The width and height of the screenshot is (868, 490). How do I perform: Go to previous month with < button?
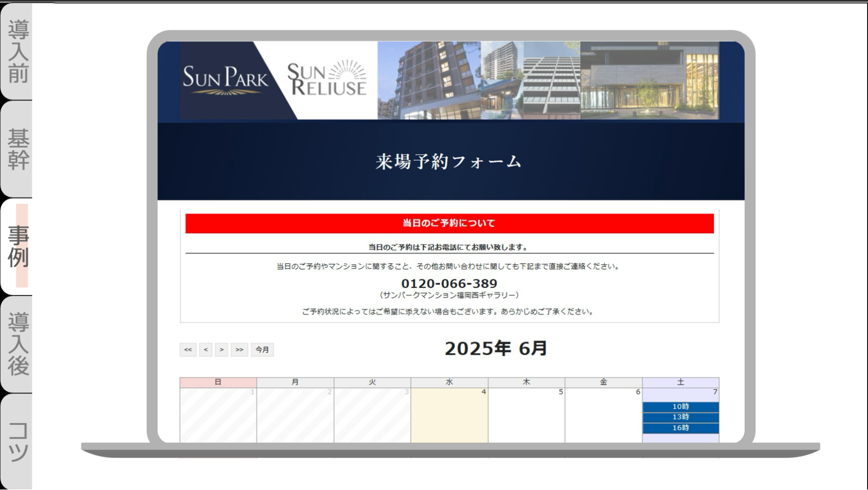pyautogui.click(x=205, y=350)
